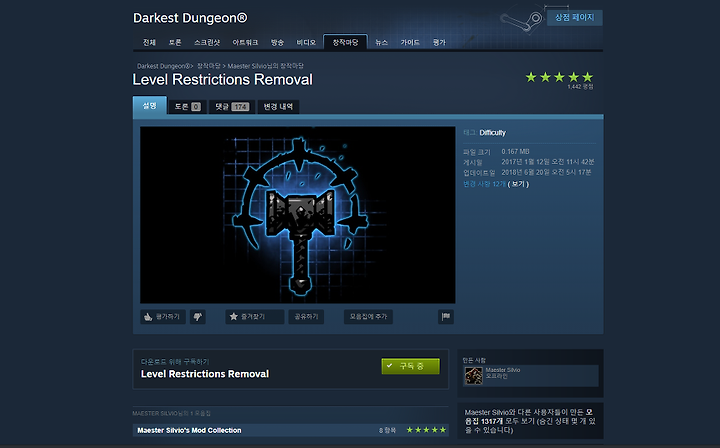Click the report flag icon
This screenshot has width=720, height=448.
tap(445, 317)
